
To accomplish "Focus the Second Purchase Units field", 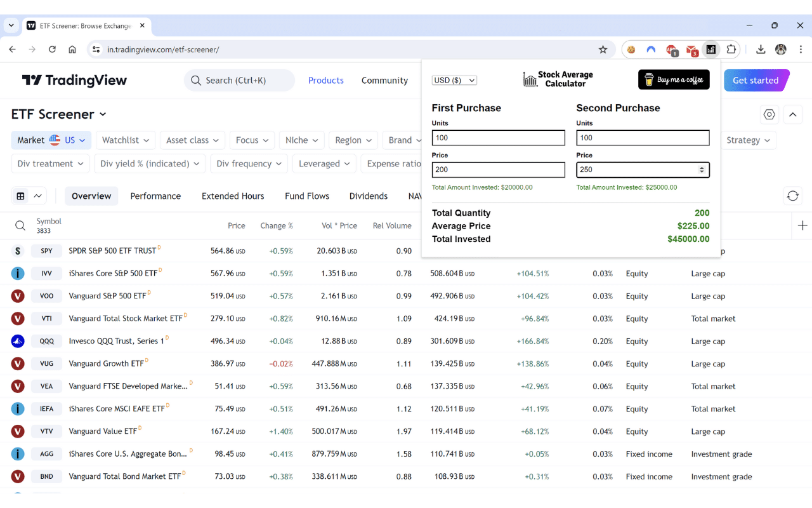I will [x=643, y=138].
